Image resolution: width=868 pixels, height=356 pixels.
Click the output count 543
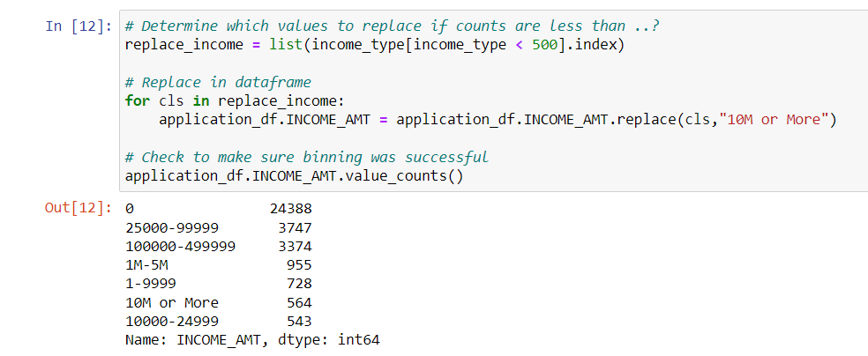coord(300,321)
